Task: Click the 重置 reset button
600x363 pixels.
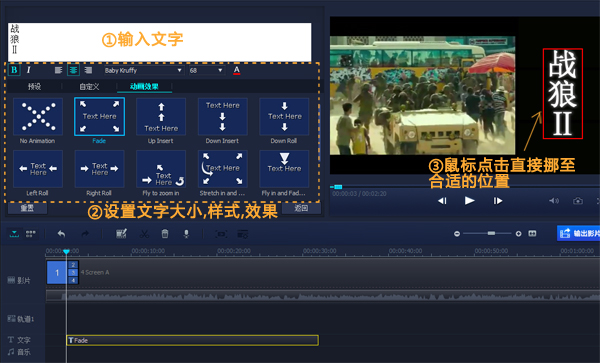Action: coord(27,208)
